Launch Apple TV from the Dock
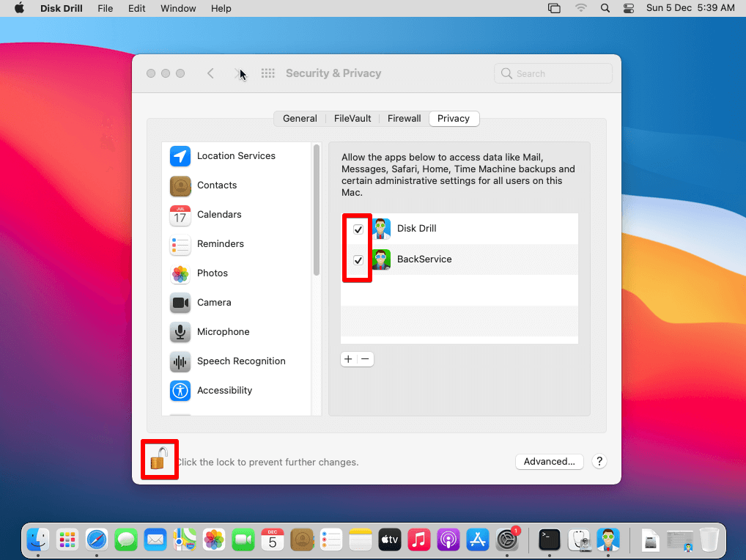The height and width of the screenshot is (560, 746). click(x=390, y=540)
